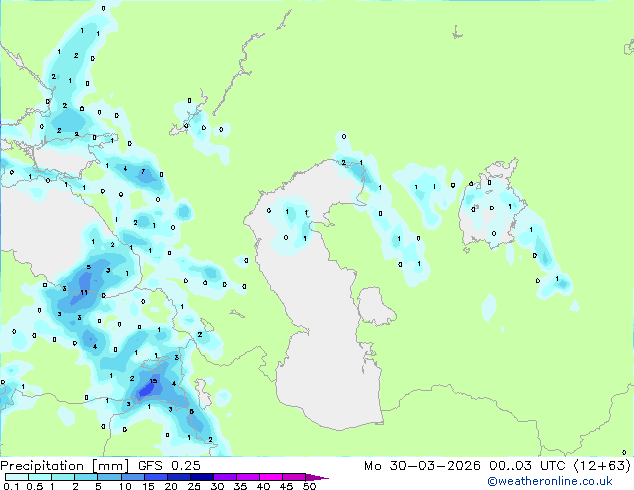This screenshot has width=634, height=490.
Task: Click the '(12+63)' forecast run text
Action: 602,466
